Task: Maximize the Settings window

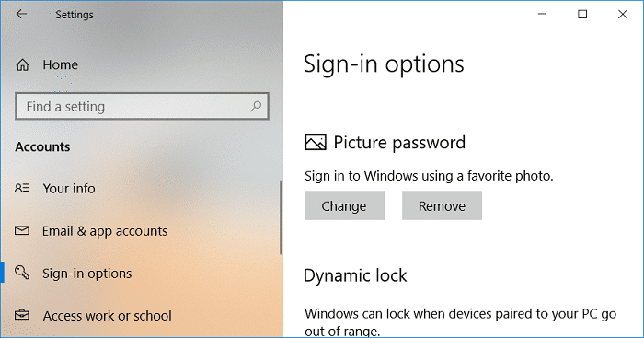Action: coord(582,15)
